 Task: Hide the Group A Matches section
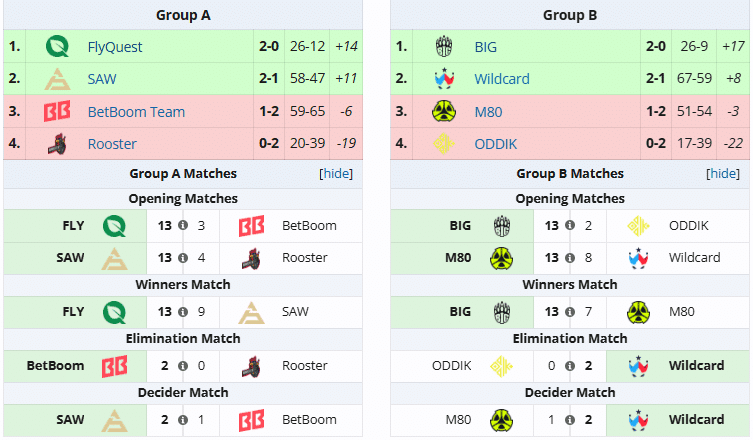pyautogui.click(x=336, y=174)
